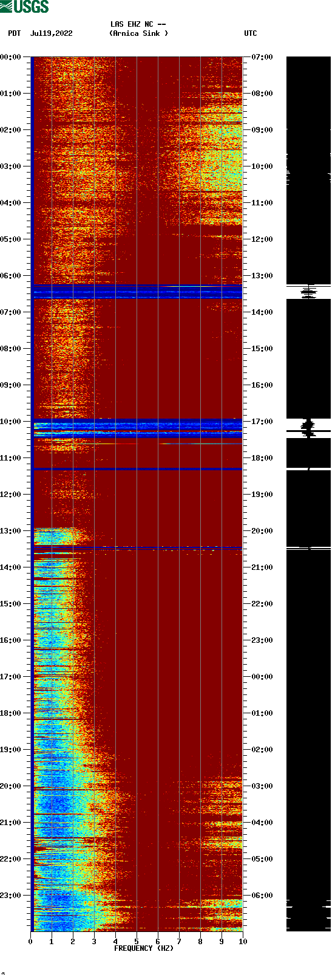Click the 'FREQUENCY (HZ)' axis label

click(x=144, y=948)
